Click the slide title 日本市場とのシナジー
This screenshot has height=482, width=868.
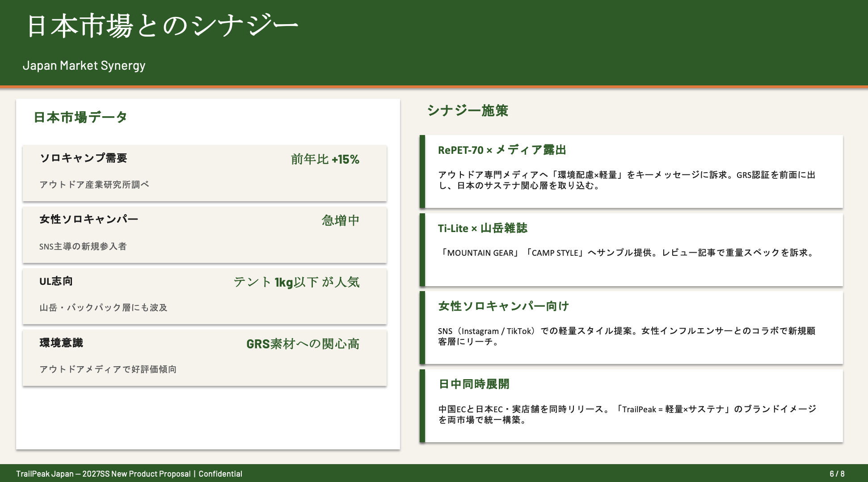click(162, 25)
